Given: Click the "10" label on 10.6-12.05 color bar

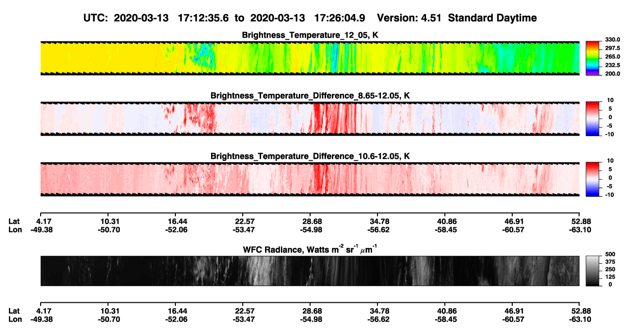Looking at the screenshot, I should (610, 161).
